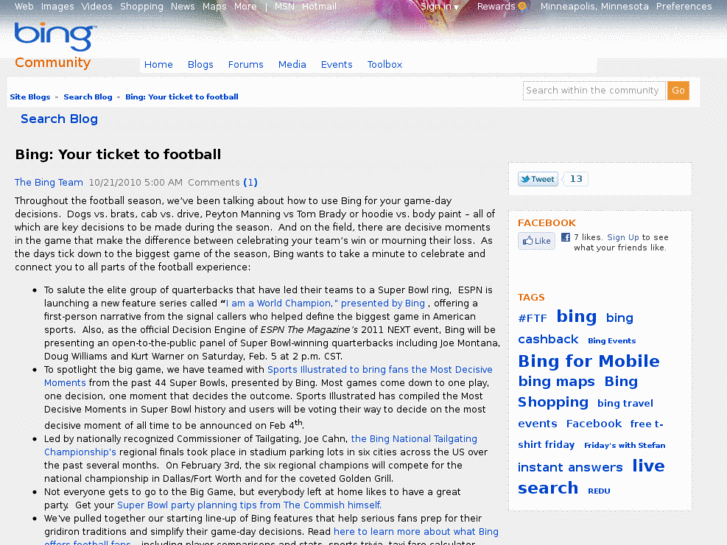This screenshot has width=727, height=545.
Task: Open the Forums tab
Action: point(246,64)
